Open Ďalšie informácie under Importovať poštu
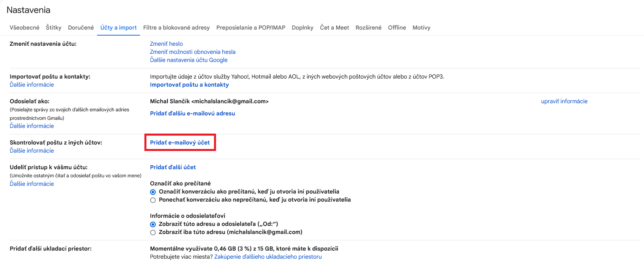The width and height of the screenshot is (644, 270). point(32,85)
